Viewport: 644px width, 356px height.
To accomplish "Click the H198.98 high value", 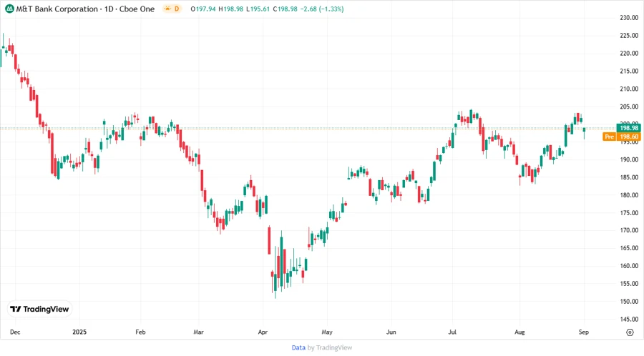I will (231, 9).
